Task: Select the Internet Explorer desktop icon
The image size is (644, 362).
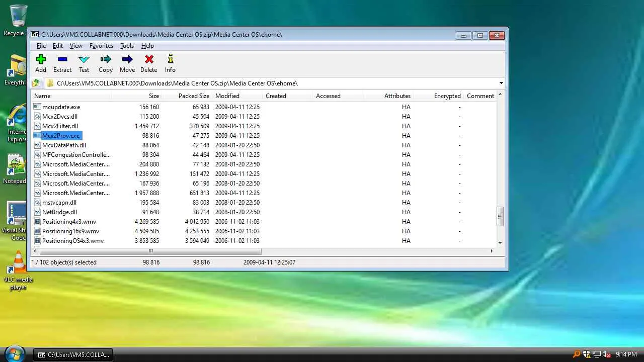Action: (17, 124)
